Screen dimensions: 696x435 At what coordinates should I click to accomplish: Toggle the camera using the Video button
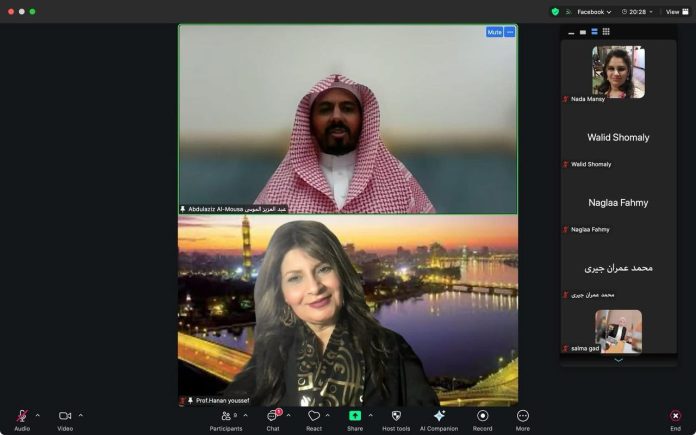[65, 416]
